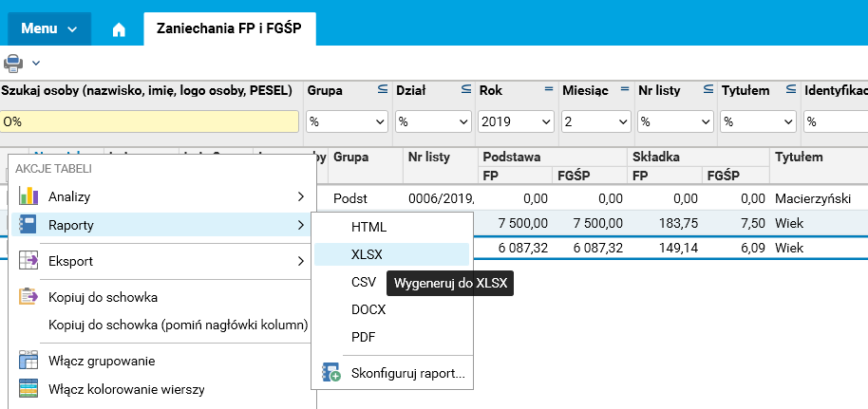Click the Skonfiguruj raport icon
The width and height of the screenshot is (868, 409).
click(x=331, y=373)
